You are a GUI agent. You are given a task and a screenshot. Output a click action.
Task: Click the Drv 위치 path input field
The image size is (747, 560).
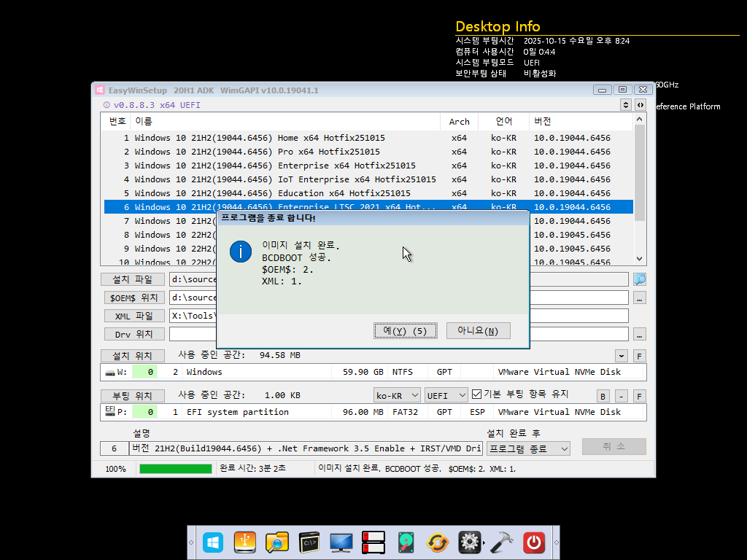(399, 334)
